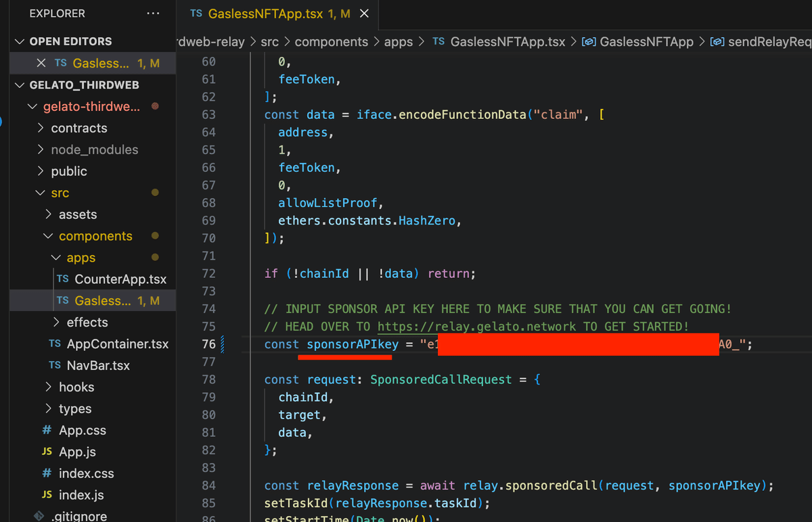Image resolution: width=812 pixels, height=522 pixels.
Task: Click allowListProof on line 68
Action: 328,203
